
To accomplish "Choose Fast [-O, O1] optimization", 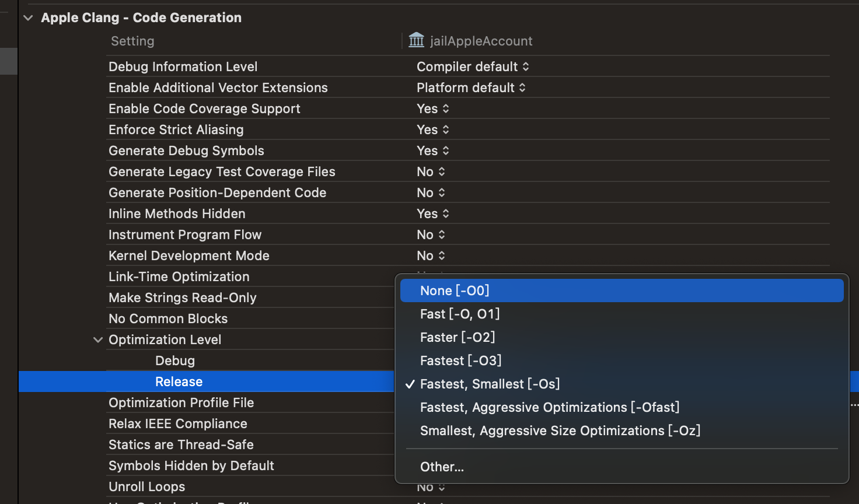I will [622, 314].
